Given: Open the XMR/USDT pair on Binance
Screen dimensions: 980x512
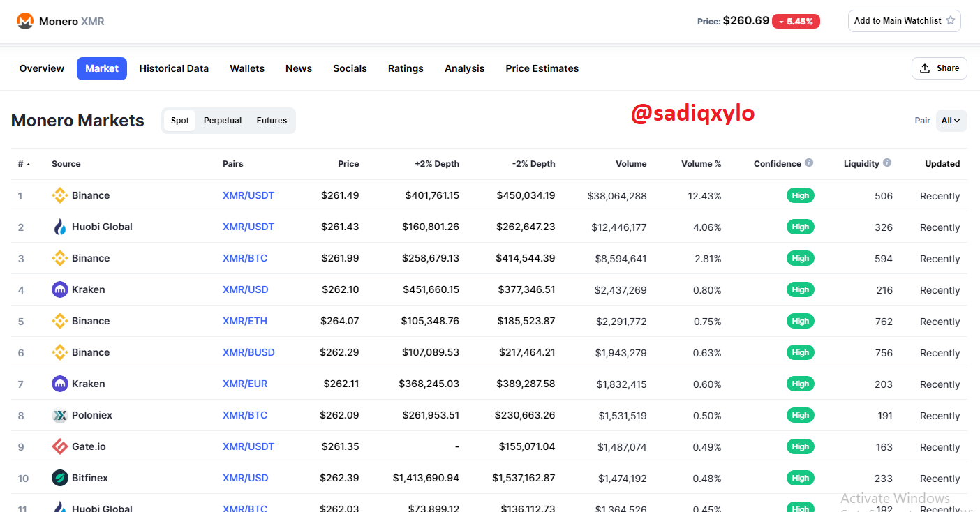Looking at the screenshot, I should (x=248, y=195).
